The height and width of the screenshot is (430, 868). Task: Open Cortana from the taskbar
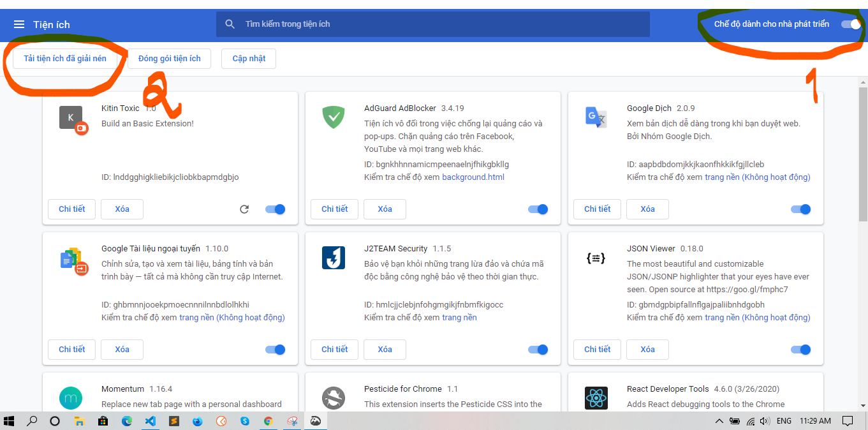pos(55,421)
